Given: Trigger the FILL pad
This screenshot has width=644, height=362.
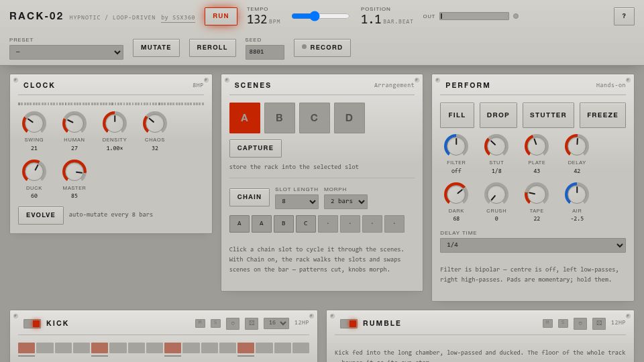Looking at the screenshot, I should click(x=457, y=115).
